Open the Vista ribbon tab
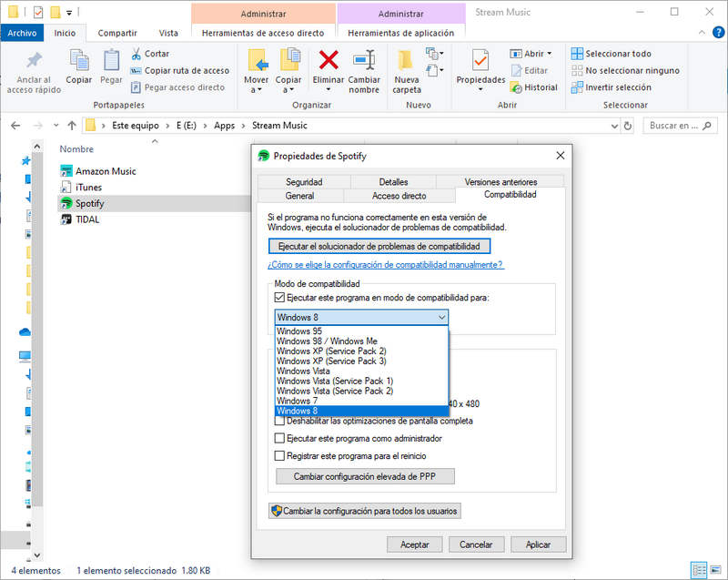728x580 pixels. tap(168, 33)
